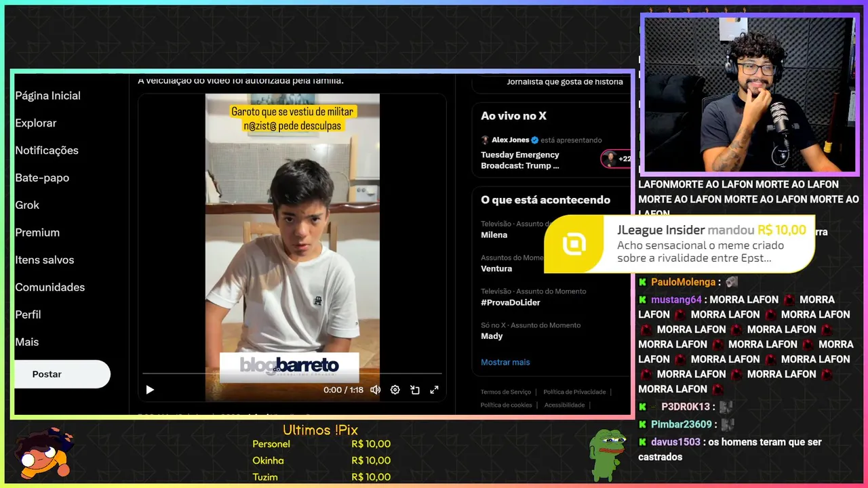Open Acessibilidade footer link
This screenshot has width=868, height=488.
pos(564,405)
